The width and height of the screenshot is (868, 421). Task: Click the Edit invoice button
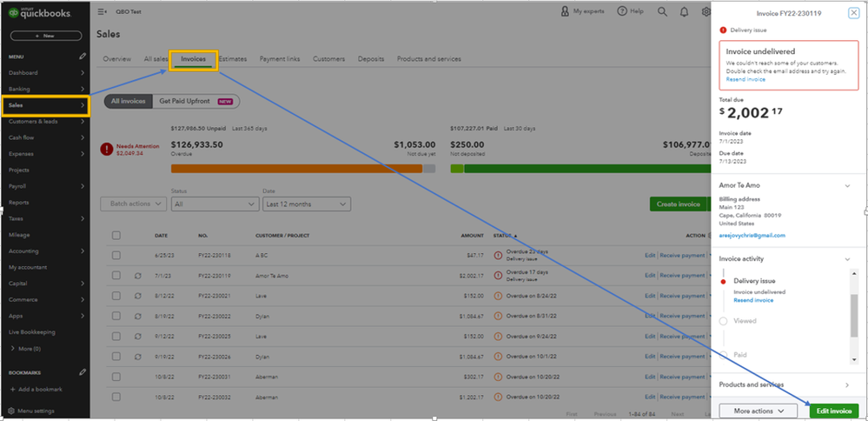coord(833,411)
